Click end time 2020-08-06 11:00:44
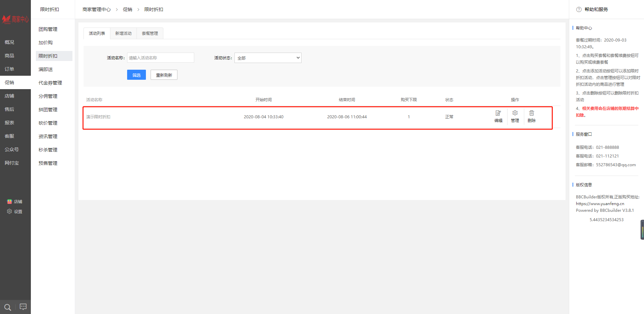This screenshot has height=314, width=644. tap(347, 117)
